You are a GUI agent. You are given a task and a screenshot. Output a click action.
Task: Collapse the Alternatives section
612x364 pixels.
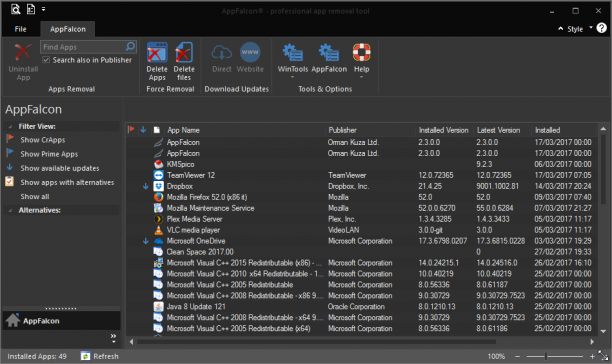coord(10,210)
